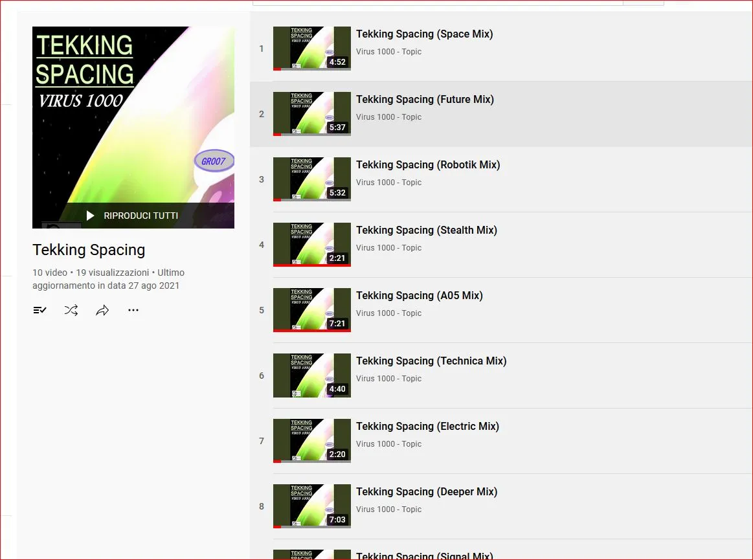Click the 4:52 duration badge on Space Mix
The height and width of the screenshot is (560, 753).
click(337, 62)
